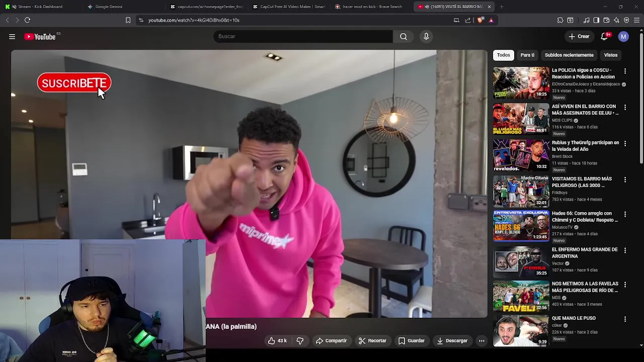Viewport: 644px width, 362px height.
Task: Open browser extensions puzzle icon
Action: [x=560, y=20]
